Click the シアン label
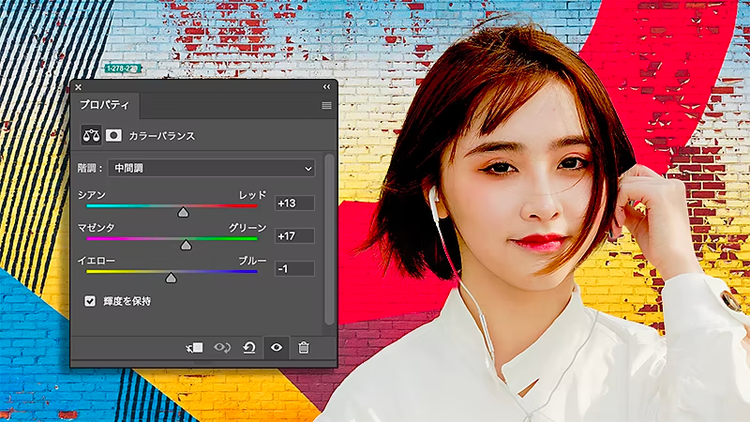Image resolution: width=750 pixels, height=422 pixels. tap(92, 195)
